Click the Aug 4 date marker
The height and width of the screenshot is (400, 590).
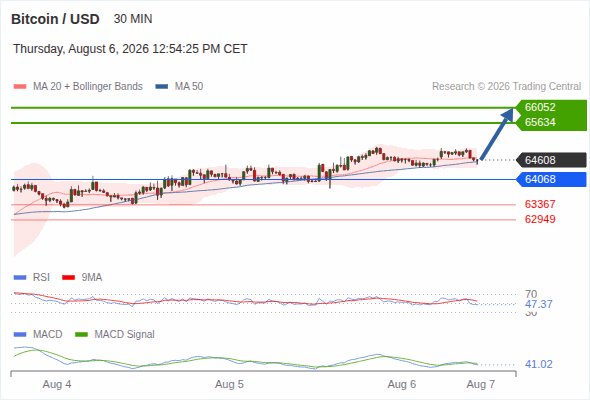tap(57, 384)
